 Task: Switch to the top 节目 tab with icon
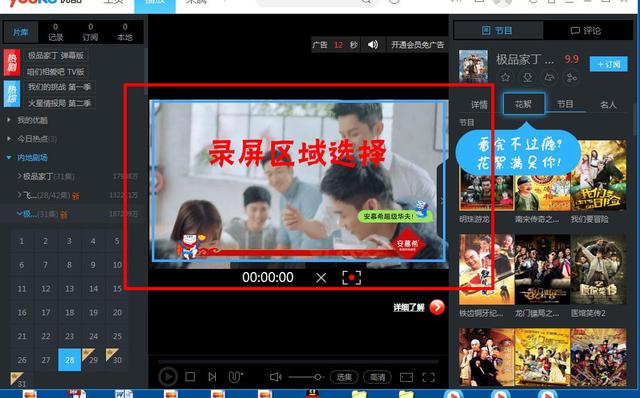(x=498, y=31)
